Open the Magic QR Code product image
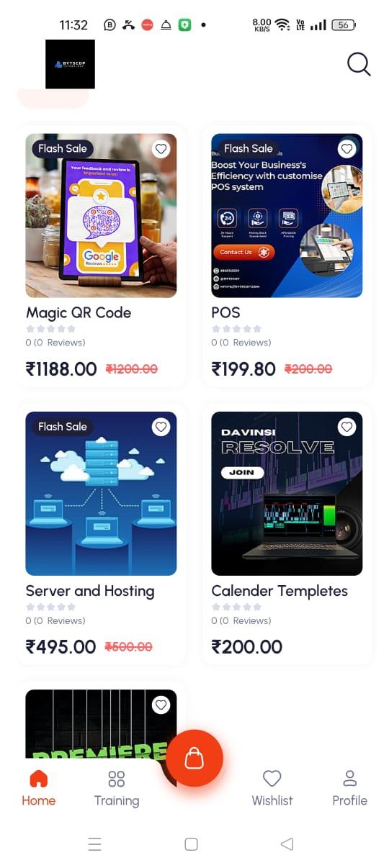This screenshot has width=389, height=868. [x=101, y=216]
